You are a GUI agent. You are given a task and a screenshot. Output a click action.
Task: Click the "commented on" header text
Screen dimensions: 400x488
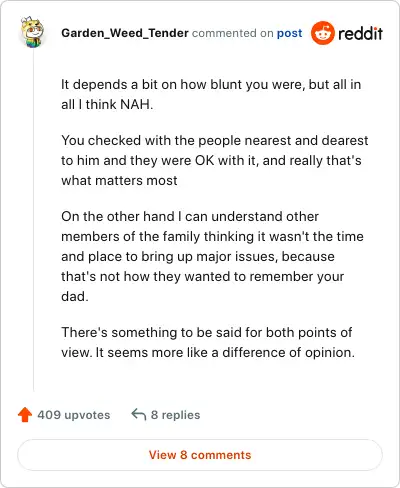tap(233, 33)
